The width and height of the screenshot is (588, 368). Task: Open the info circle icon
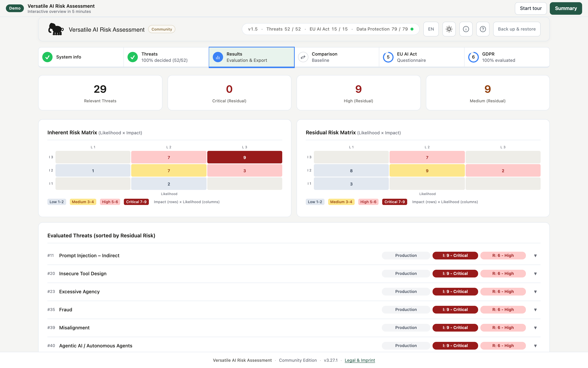pyautogui.click(x=466, y=29)
